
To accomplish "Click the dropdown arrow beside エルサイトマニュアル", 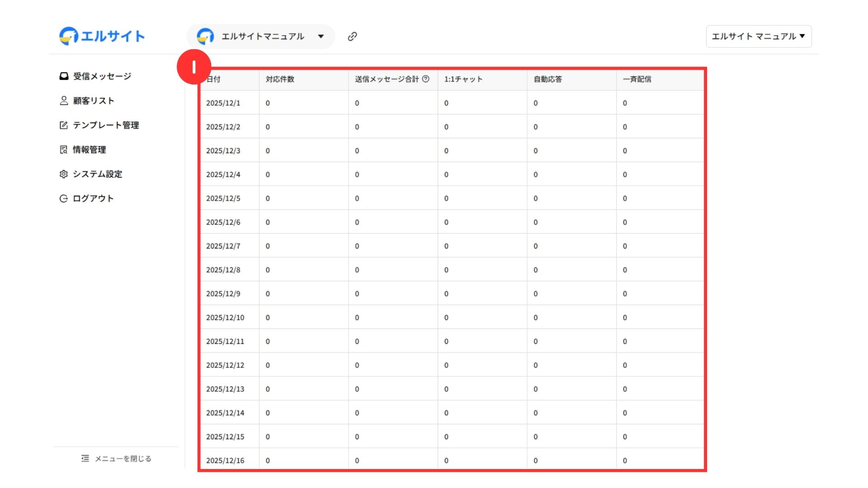I will click(321, 37).
